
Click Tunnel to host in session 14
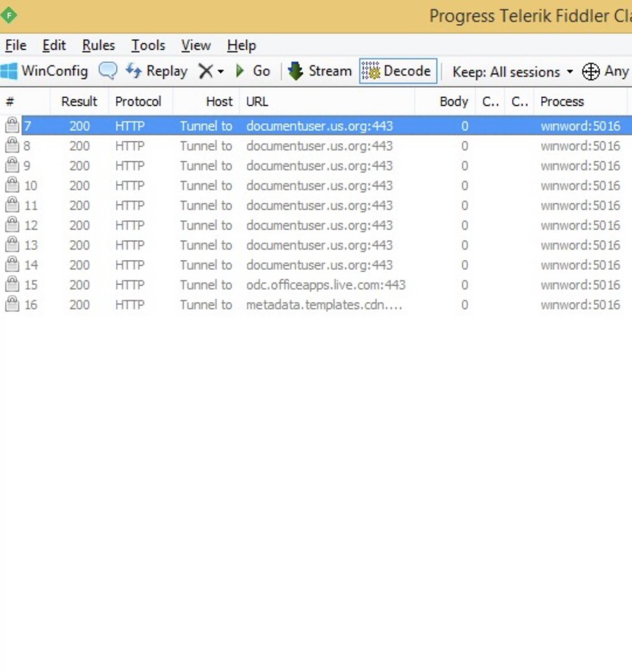coord(206,265)
